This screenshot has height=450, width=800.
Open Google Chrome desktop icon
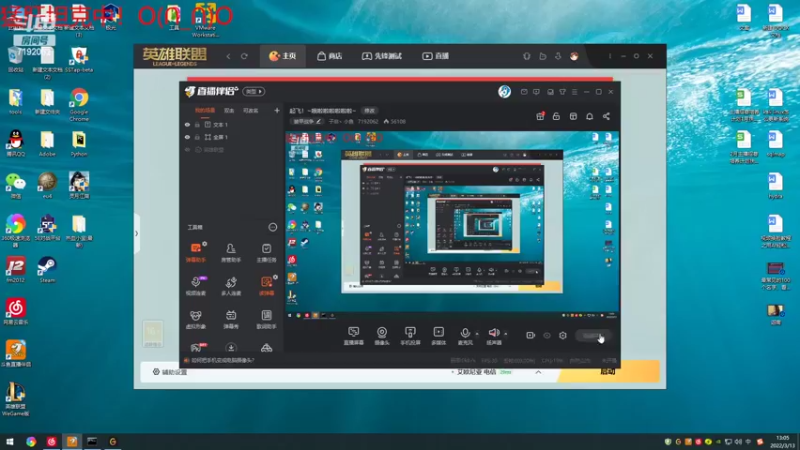tap(79, 105)
